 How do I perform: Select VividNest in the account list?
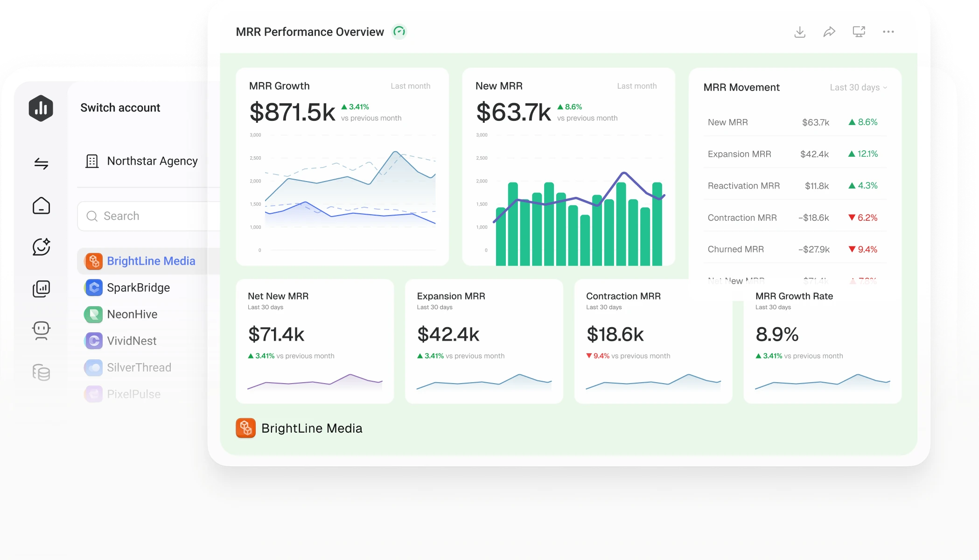tap(132, 341)
